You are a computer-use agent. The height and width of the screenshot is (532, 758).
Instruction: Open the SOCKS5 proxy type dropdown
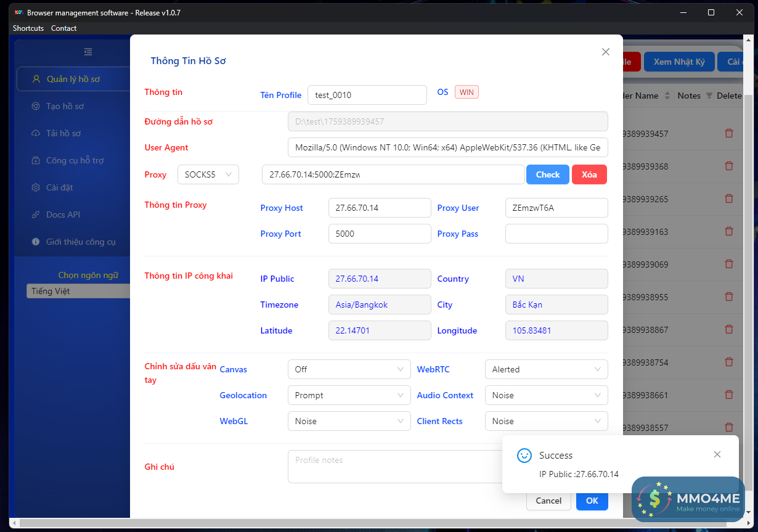[x=208, y=174]
